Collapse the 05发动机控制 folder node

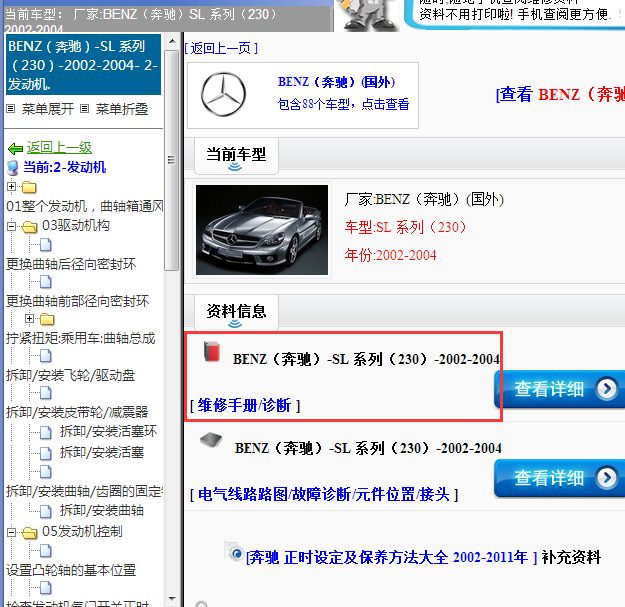12,532
